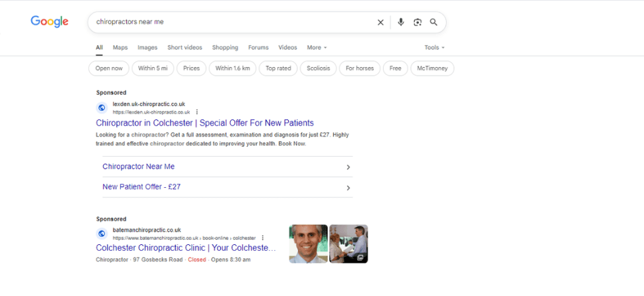Apply the Top rated filter chip
Viewport: 644px width, 296px height.
click(278, 68)
